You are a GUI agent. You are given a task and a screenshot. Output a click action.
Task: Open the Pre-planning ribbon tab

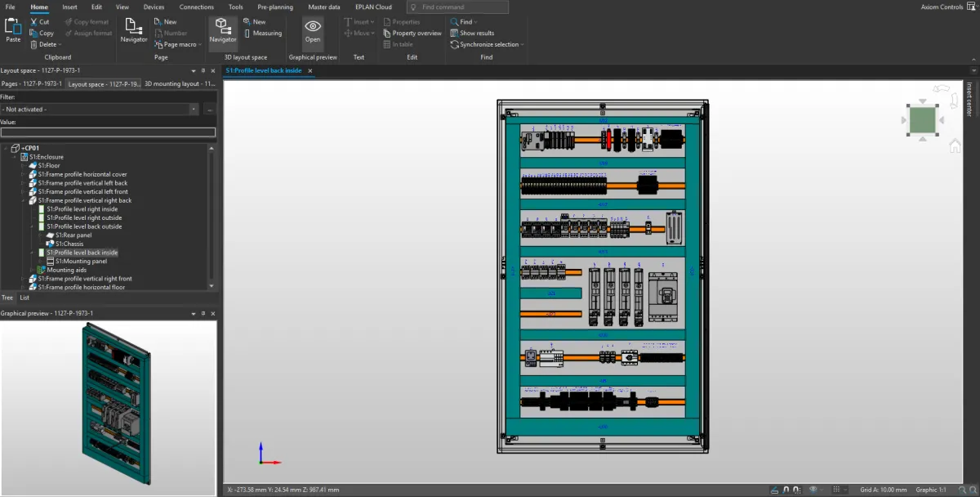tap(274, 7)
